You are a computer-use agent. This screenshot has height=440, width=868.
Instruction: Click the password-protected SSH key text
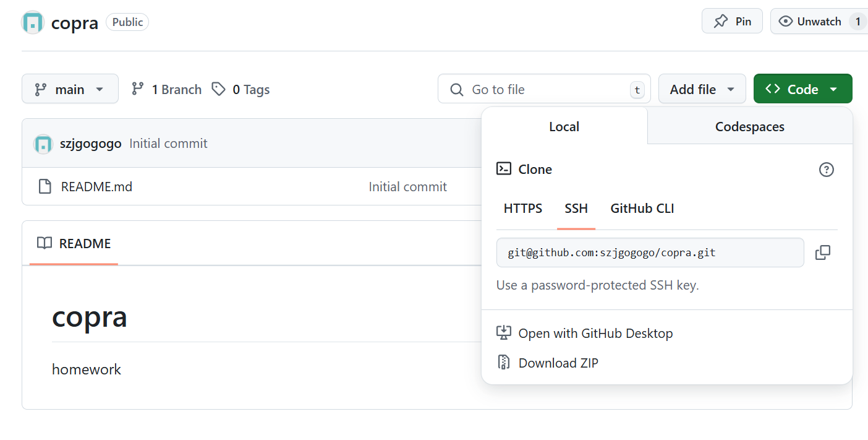(598, 285)
